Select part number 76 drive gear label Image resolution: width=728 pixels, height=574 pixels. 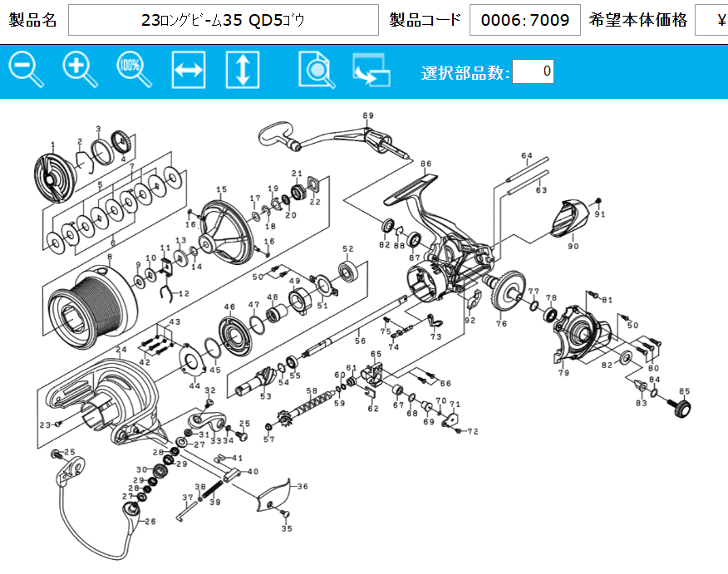[501, 323]
